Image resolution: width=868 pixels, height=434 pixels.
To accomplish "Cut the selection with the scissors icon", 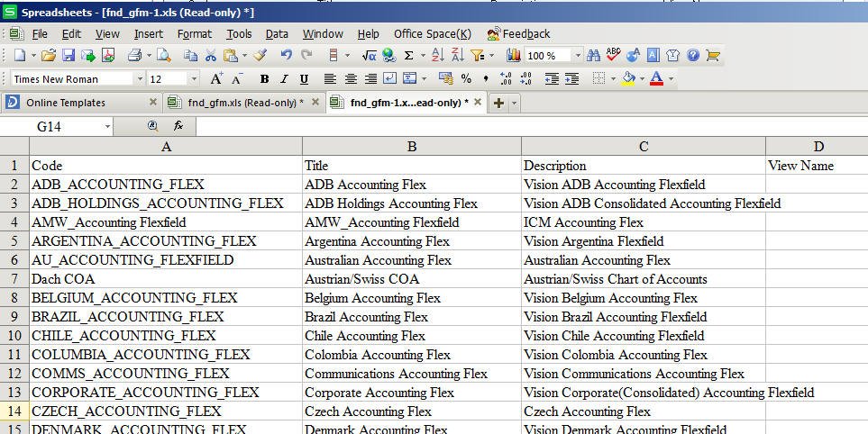I will pos(210,55).
